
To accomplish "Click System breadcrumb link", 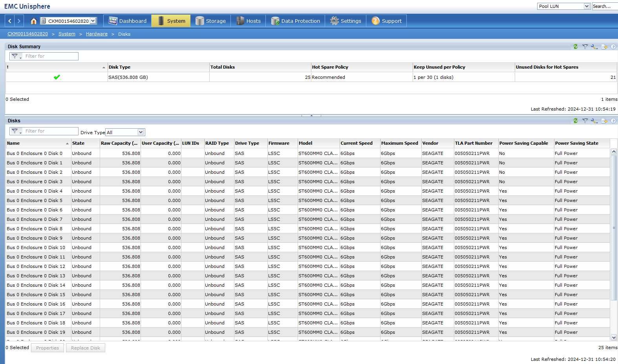I will coord(67,34).
